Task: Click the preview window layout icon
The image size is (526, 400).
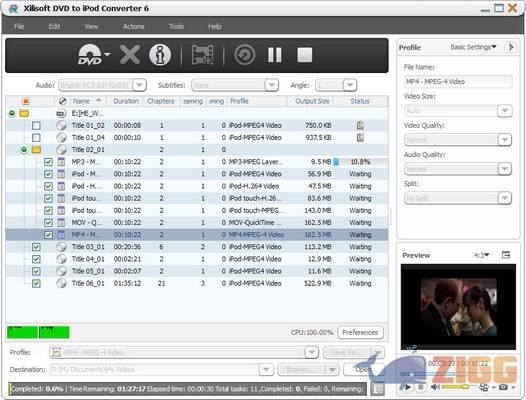Action: 506,255
